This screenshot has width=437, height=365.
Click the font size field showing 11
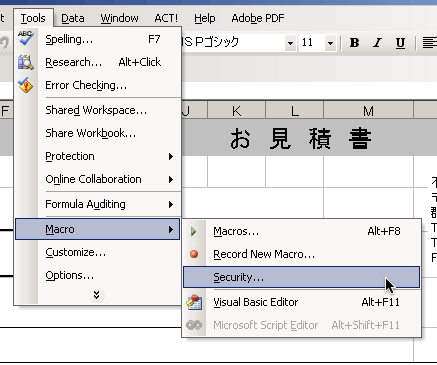point(312,43)
